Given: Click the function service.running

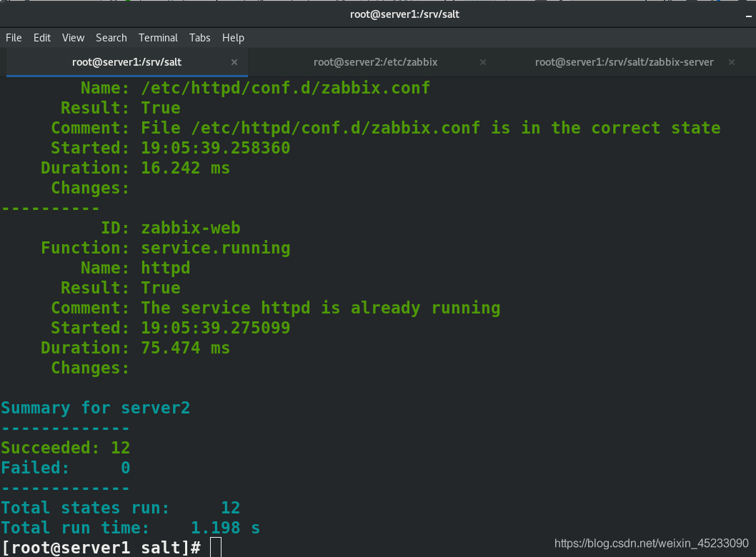Looking at the screenshot, I should tap(215, 248).
